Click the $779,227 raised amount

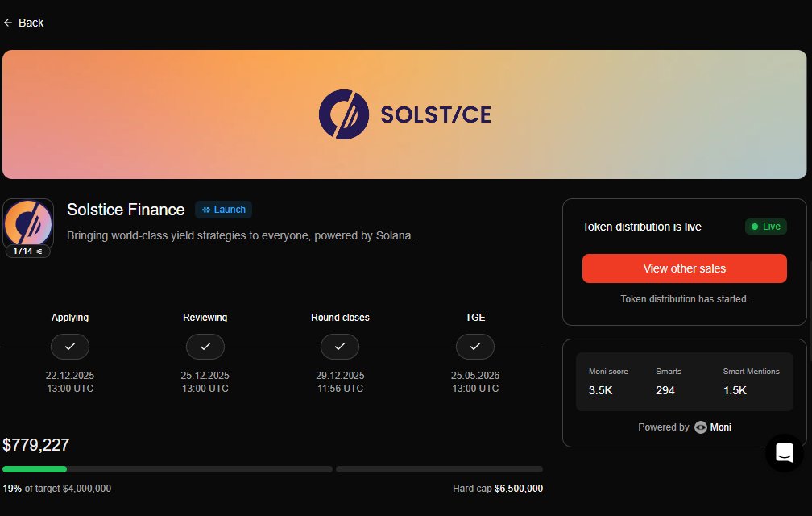pyautogui.click(x=35, y=445)
